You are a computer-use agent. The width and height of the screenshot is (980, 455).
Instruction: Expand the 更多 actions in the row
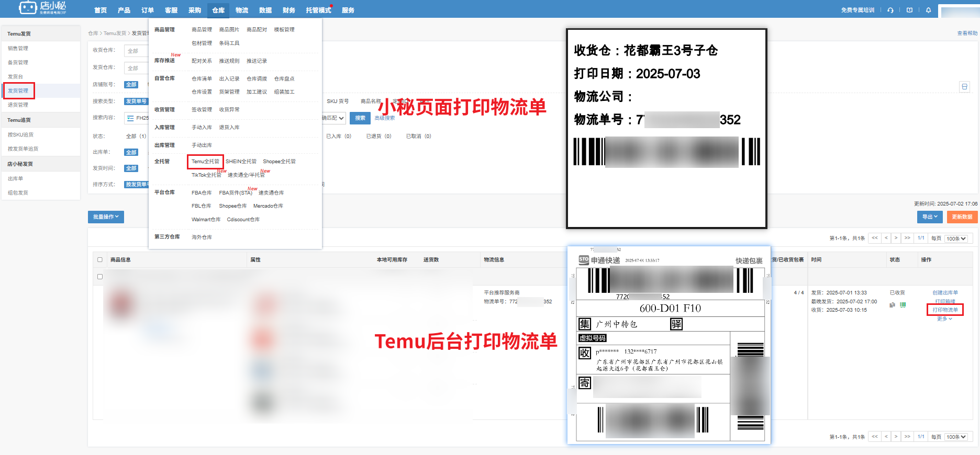[944, 318]
